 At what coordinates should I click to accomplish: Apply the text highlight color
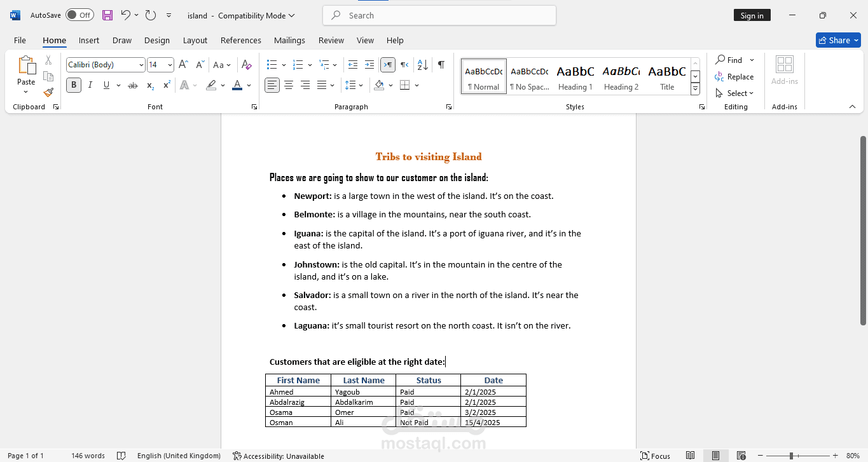click(x=211, y=85)
